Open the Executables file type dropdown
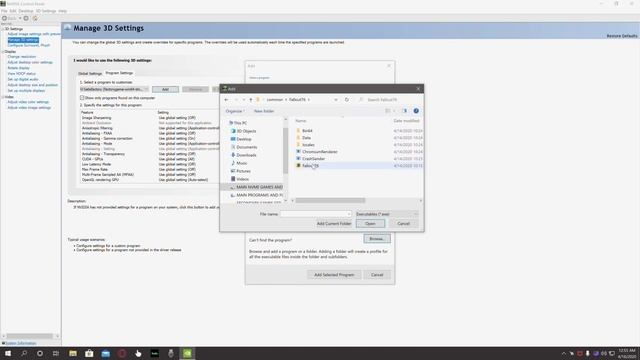Viewport: 640px width, 360px height. pos(387,214)
